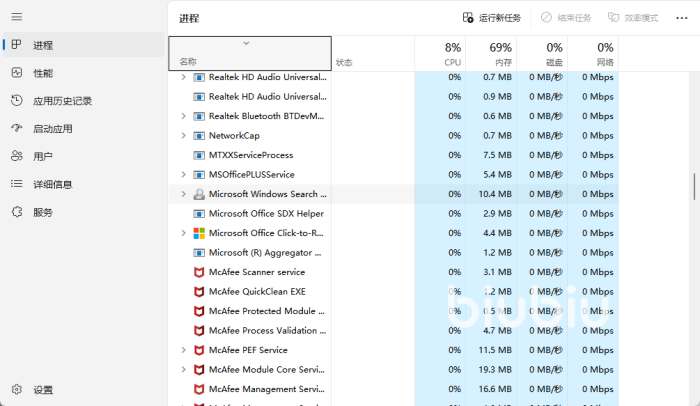Select the Microsoft Office SDX Helper name
Image resolution: width=700 pixels, height=406 pixels.
coord(266,213)
